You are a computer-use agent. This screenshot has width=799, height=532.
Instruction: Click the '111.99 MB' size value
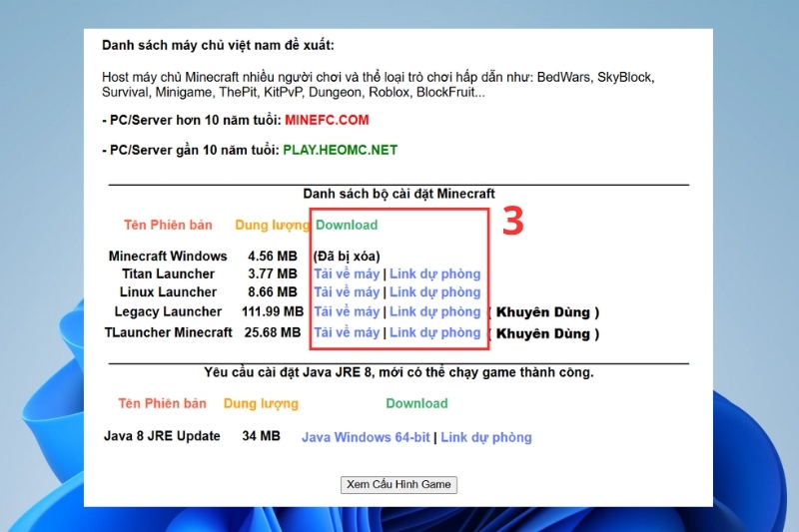(x=273, y=311)
